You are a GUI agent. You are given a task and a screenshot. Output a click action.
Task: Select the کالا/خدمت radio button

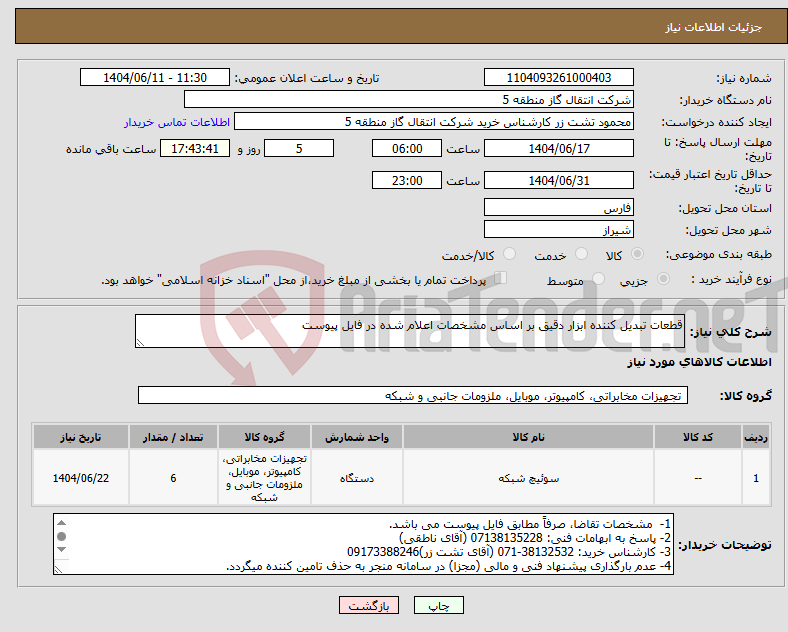point(509,254)
